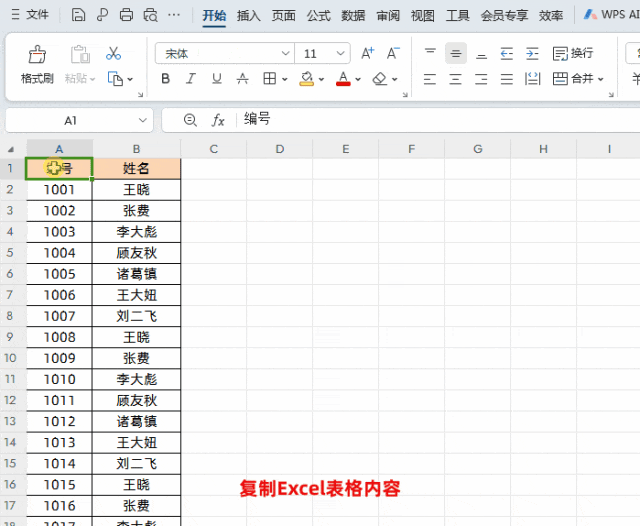This screenshot has width=640, height=526.
Task: Apply the yellow fill color
Action: (307, 78)
